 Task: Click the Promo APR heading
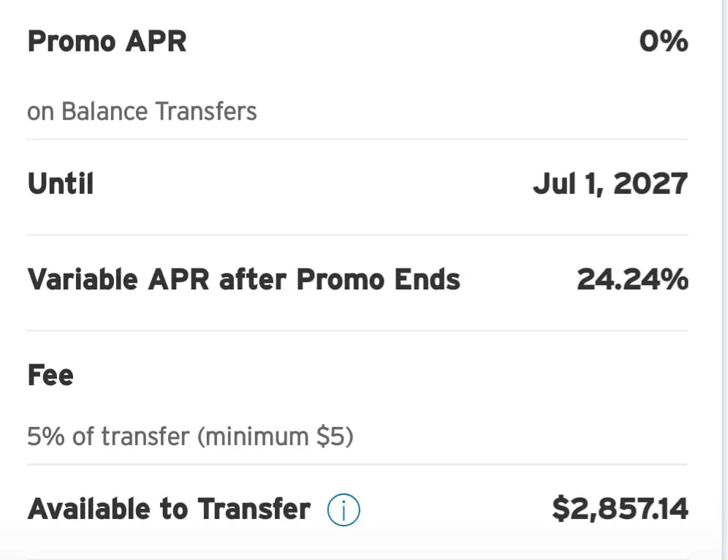107,42
